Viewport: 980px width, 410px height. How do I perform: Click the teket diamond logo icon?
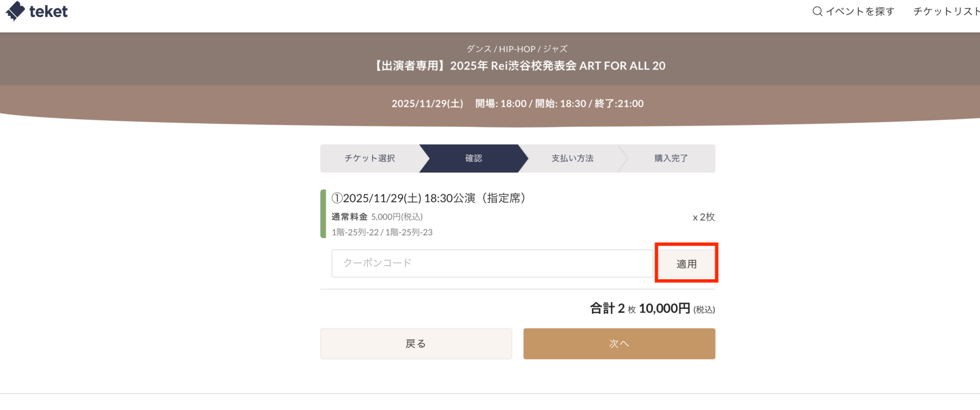[x=15, y=11]
